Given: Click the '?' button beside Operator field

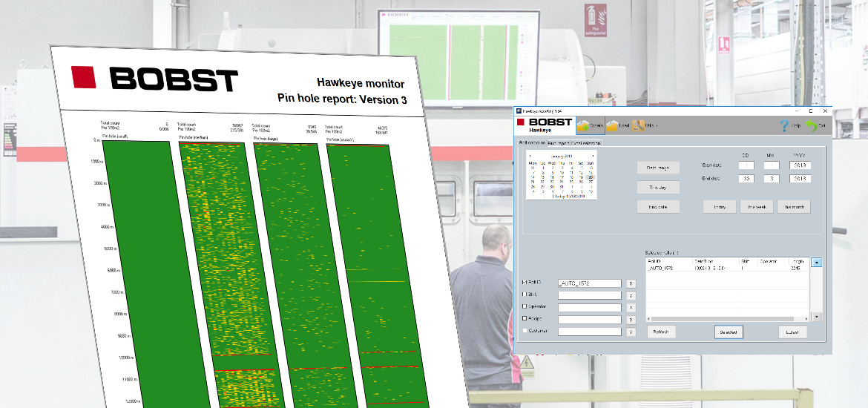Looking at the screenshot, I should pos(631,308).
